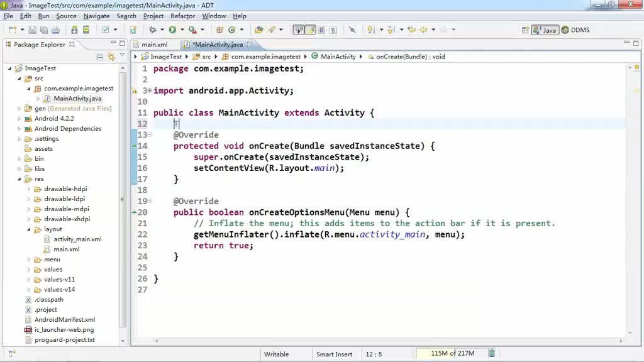
Task: Select AndroidManifest.xml in the tree
Action: [x=65, y=320]
